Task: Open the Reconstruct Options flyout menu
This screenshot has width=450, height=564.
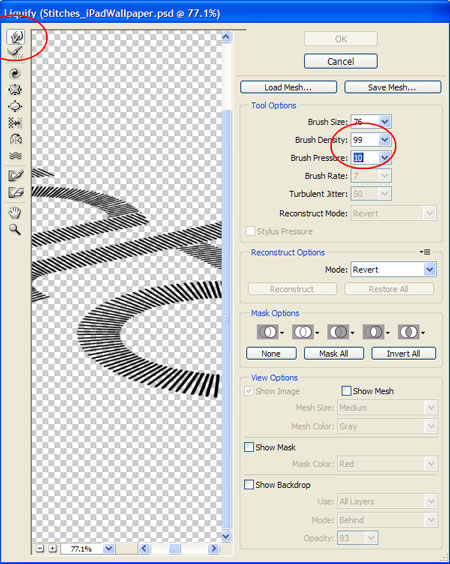Action: (x=425, y=252)
